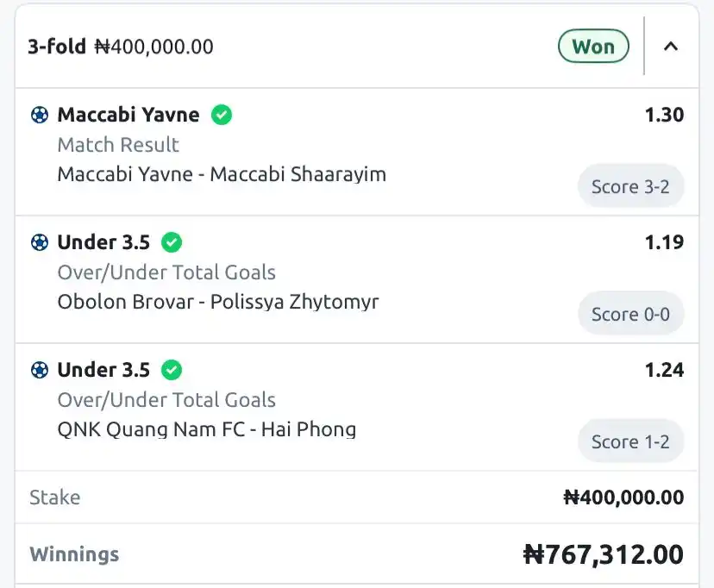Click the football icon beside Maccabi Yavne
The height and width of the screenshot is (588, 714).
(40, 115)
